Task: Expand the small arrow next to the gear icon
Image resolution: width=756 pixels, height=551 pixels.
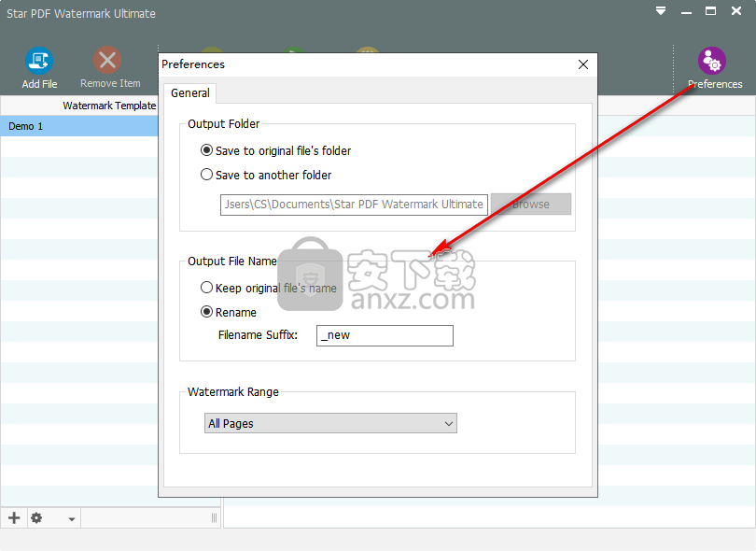Action: click(71, 519)
